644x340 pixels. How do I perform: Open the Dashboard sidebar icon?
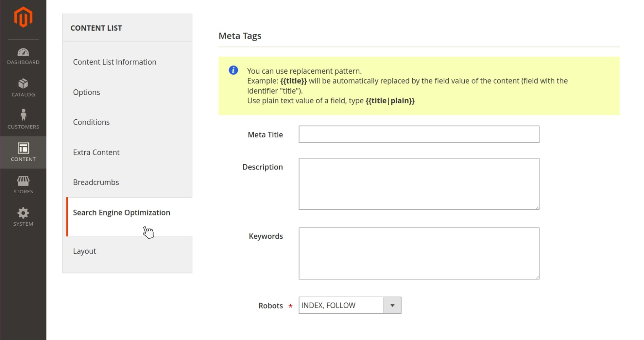[x=23, y=53]
